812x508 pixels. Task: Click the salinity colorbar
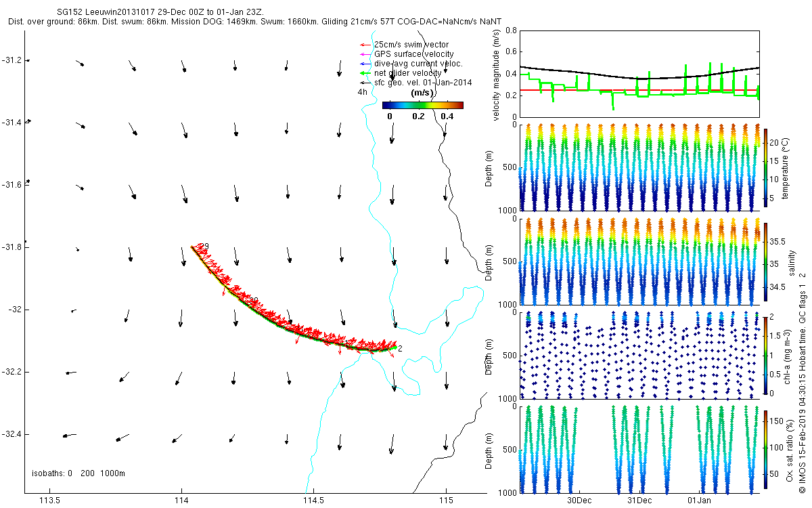(766, 261)
